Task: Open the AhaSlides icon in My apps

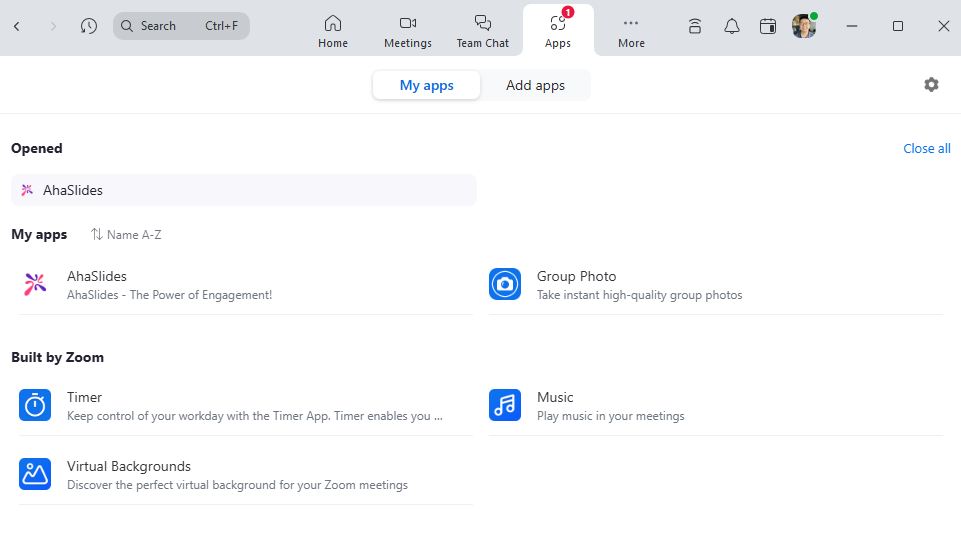Action: point(35,284)
